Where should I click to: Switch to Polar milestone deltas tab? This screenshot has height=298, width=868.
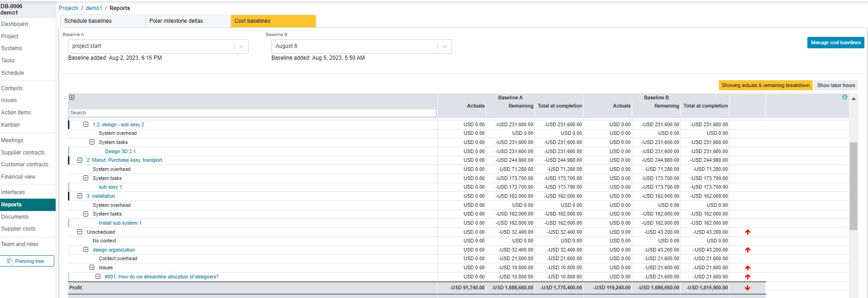pos(188,21)
